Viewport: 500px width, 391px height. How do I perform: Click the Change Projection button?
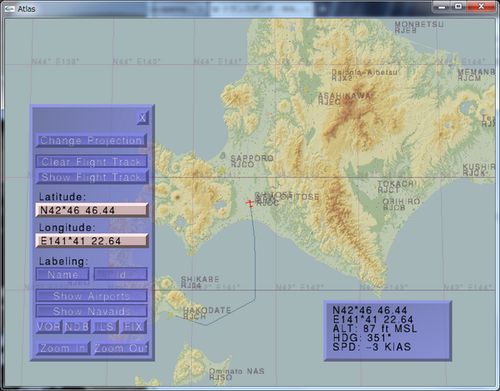point(91,140)
